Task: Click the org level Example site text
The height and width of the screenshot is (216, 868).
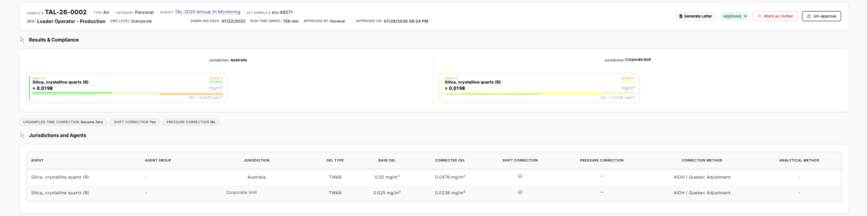Action: tap(142, 21)
